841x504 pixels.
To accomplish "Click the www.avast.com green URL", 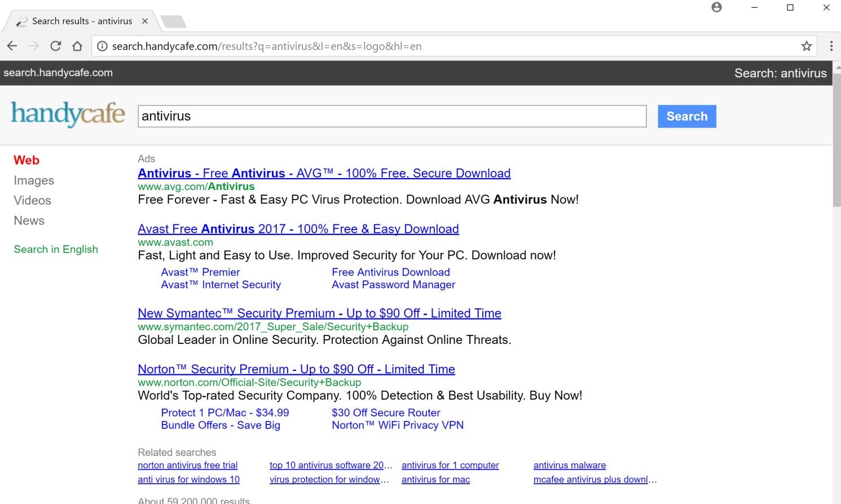I will [x=175, y=242].
